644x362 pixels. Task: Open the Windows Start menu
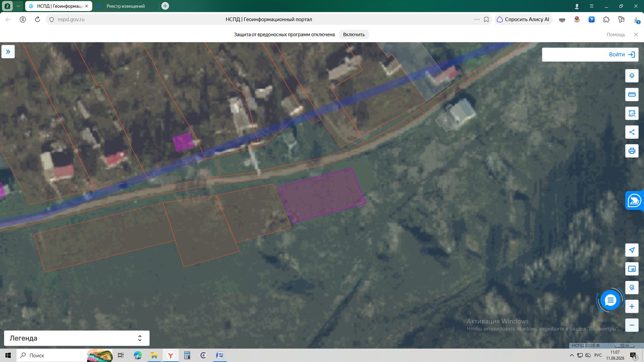coord(8,355)
